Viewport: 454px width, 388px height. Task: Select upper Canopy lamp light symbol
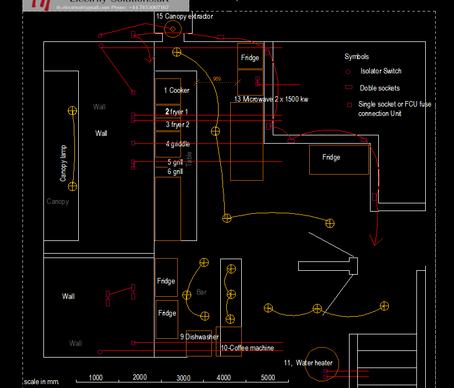click(x=72, y=111)
